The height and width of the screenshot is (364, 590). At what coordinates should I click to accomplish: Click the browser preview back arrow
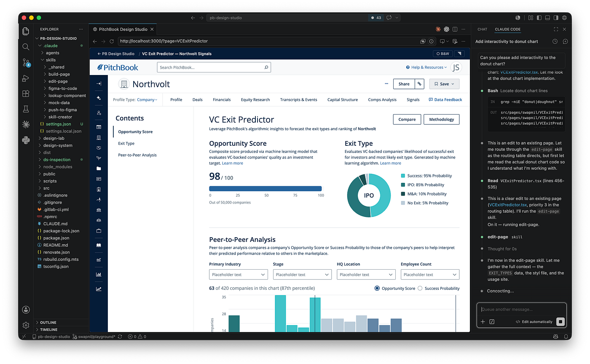(95, 41)
